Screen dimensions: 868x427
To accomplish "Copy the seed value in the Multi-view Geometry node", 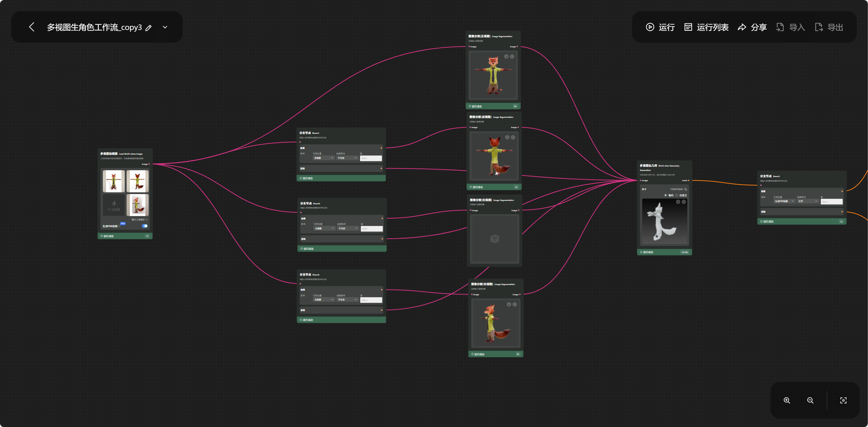I will click(x=685, y=190).
